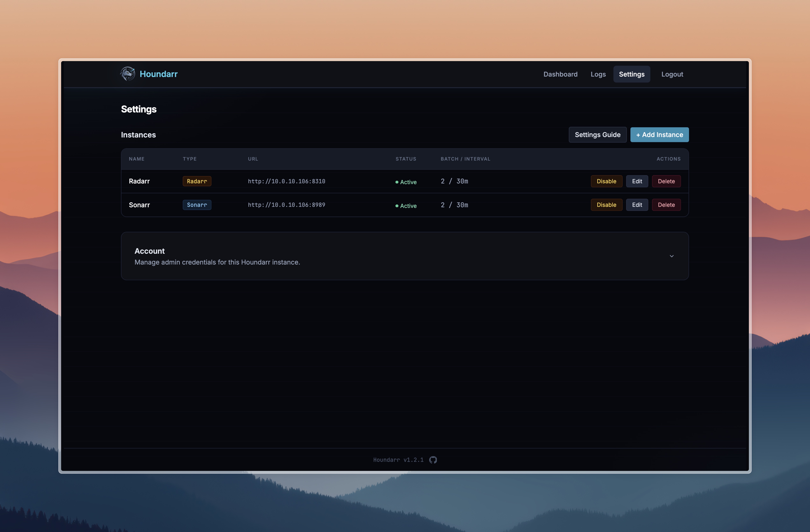
Task: Edit the Sonarr instance
Action: [637, 205]
